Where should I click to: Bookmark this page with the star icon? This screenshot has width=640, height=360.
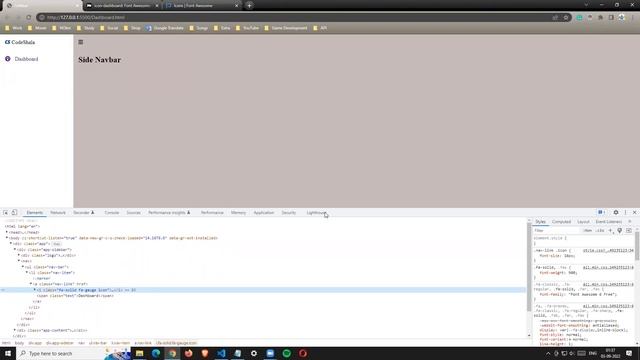tap(566, 18)
